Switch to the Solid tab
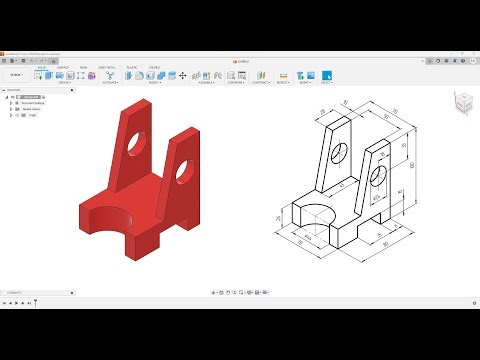This screenshot has height=360, width=480. [42, 67]
